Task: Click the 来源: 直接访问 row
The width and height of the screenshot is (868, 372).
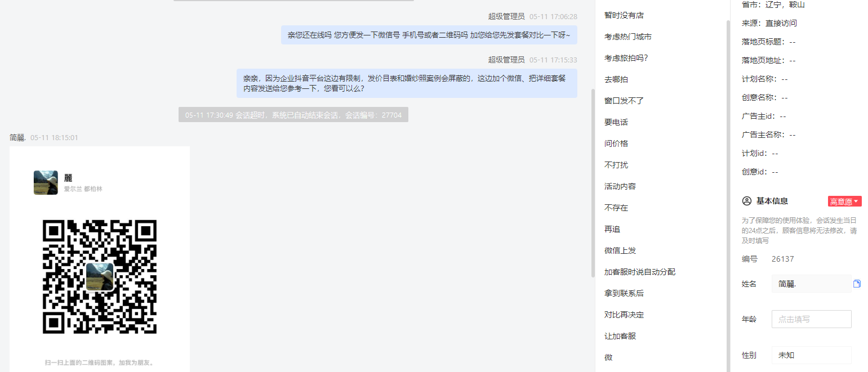Action: [x=769, y=23]
